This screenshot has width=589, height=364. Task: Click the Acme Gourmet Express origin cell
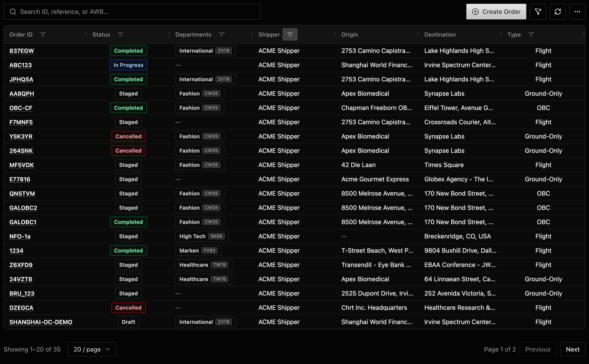point(375,179)
